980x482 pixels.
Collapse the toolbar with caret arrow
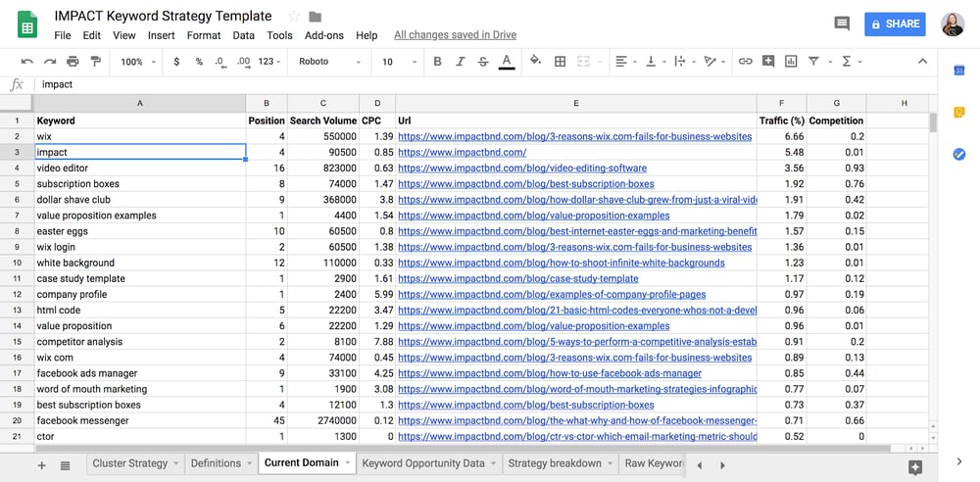922,62
